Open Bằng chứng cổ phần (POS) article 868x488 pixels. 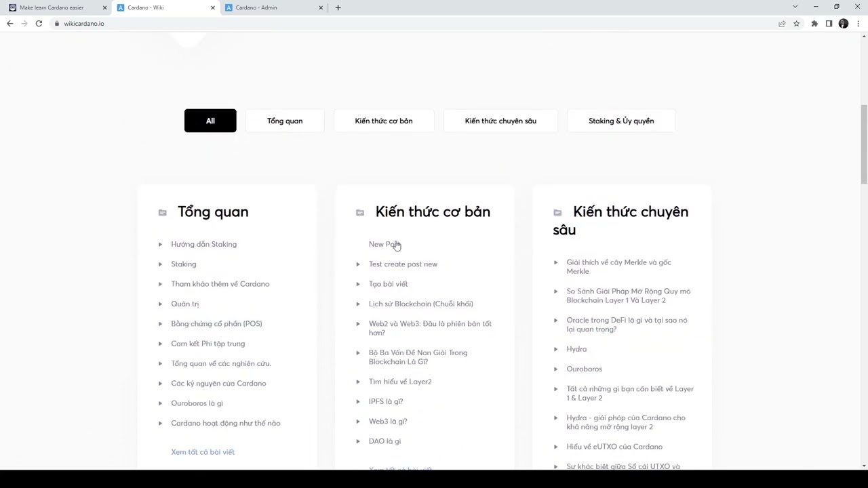tap(216, 324)
